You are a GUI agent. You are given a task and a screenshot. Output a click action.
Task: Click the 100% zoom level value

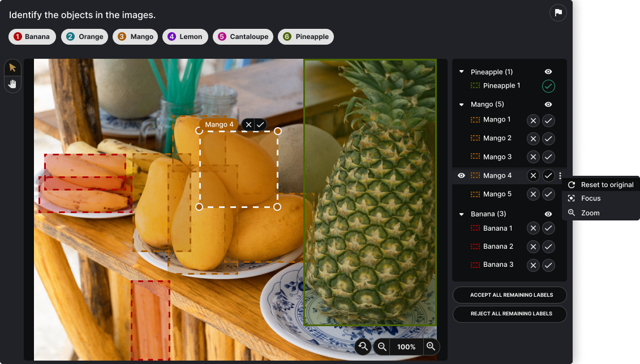(x=406, y=347)
